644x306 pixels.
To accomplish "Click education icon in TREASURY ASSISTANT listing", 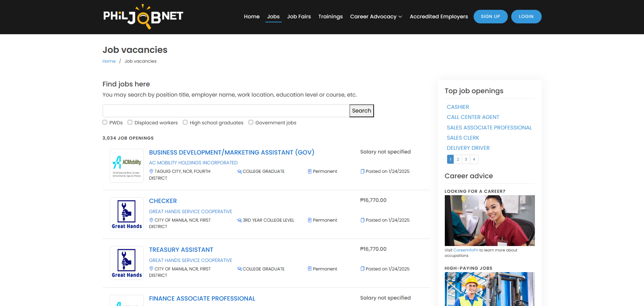I will pyautogui.click(x=240, y=269).
